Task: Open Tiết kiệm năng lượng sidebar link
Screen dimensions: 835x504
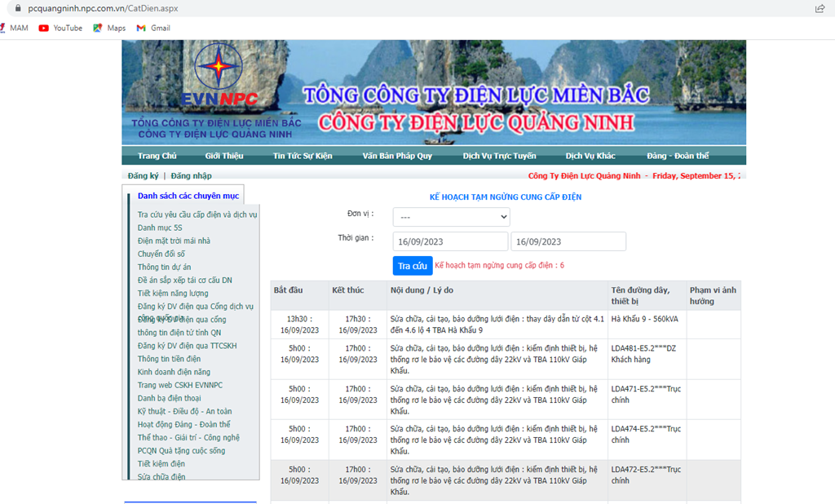Action: pyautogui.click(x=173, y=293)
